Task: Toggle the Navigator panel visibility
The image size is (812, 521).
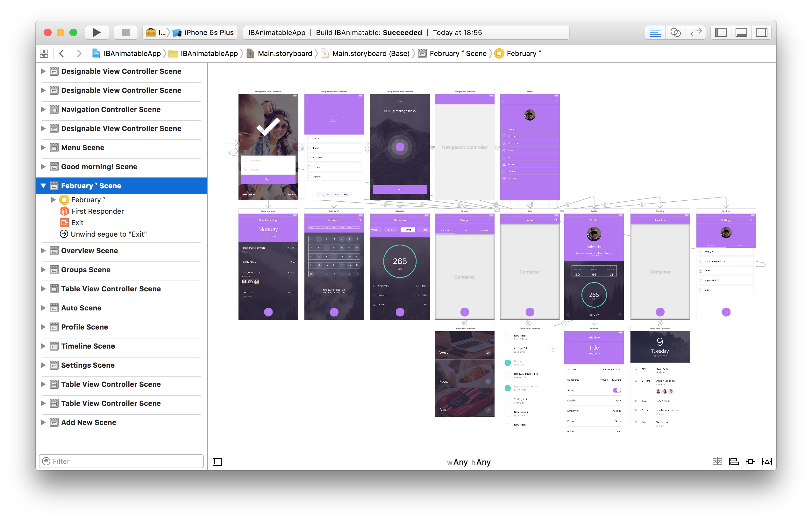Action: click(x=721, y=32)
